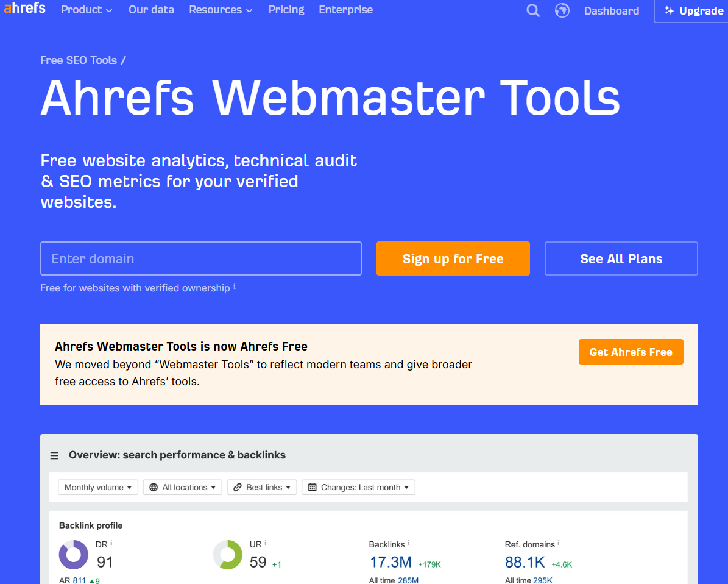Open the Pricing page
The image size is (728, 584).
(286, 10)
